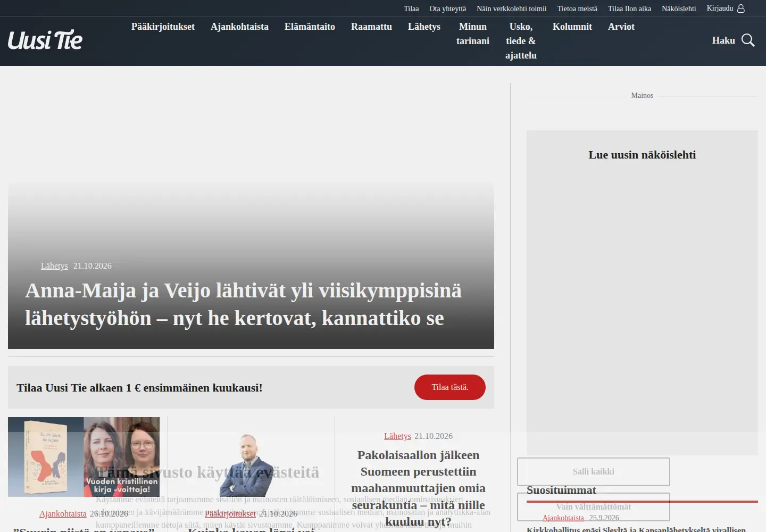Open the Pääkirjoitukset menu section

coord(163,27)
